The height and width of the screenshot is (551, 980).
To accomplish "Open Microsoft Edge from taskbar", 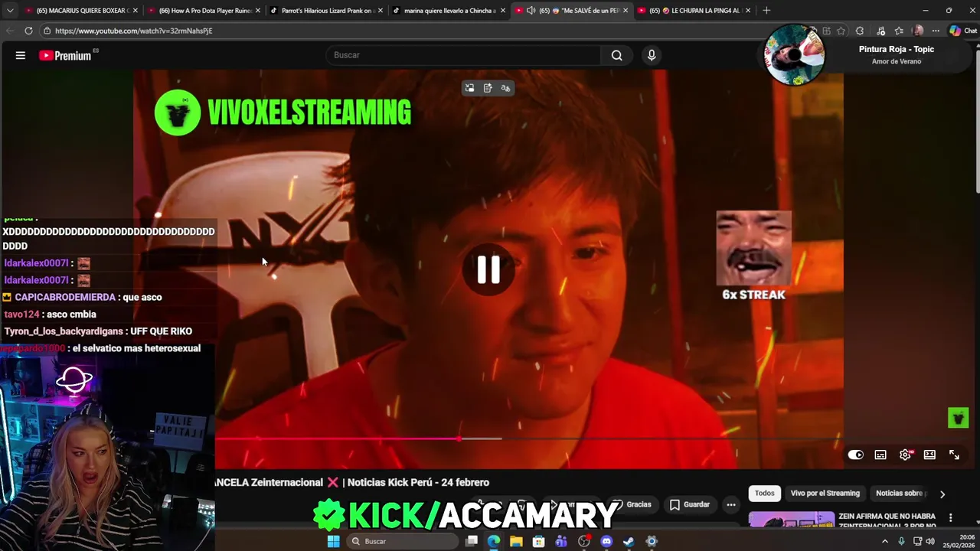I will coord(494,541).
